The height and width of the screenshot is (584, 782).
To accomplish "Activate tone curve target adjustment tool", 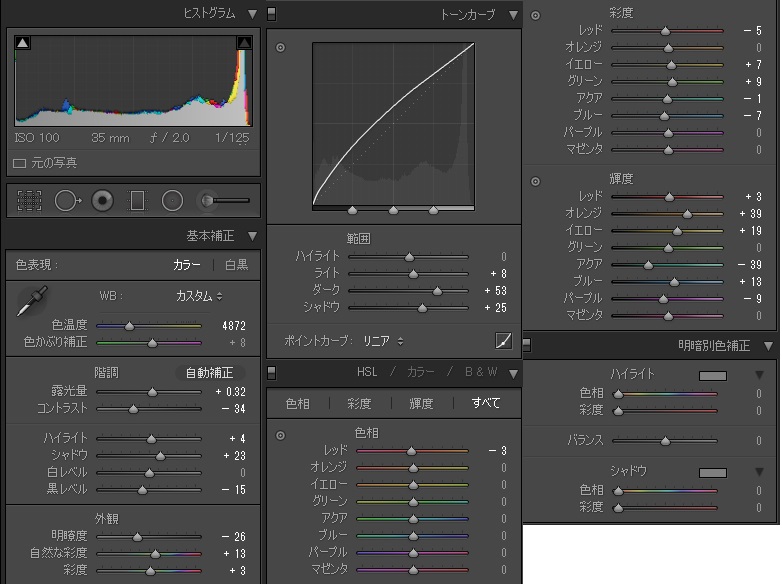I will click(x=280, y=47).
